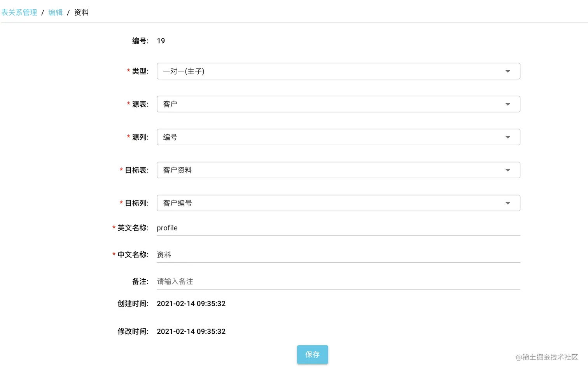Image resolution: width=588 pixels, height=371 pixels.
Task: Click the 英文名称 field label
Action: (133, 228)
